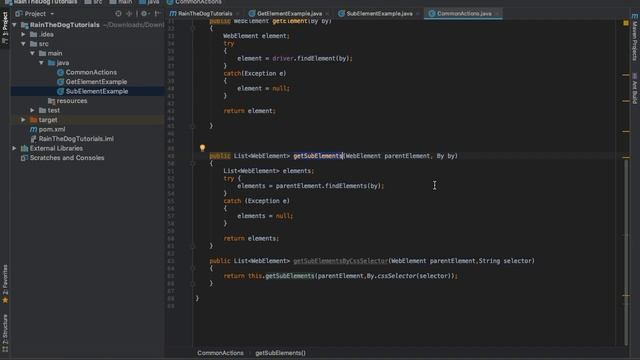
Task: Open the Maven Projects tool window
Action: click(634, 38)
